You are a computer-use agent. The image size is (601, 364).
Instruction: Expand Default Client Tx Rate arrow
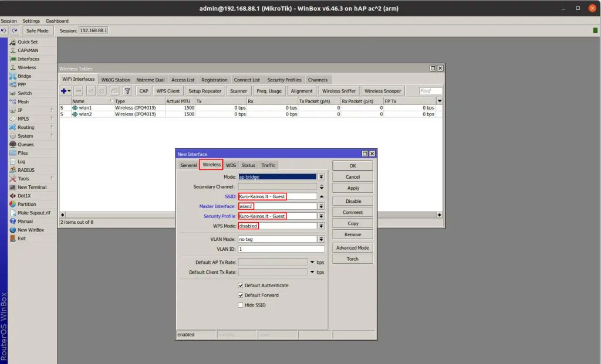(312, 272)
